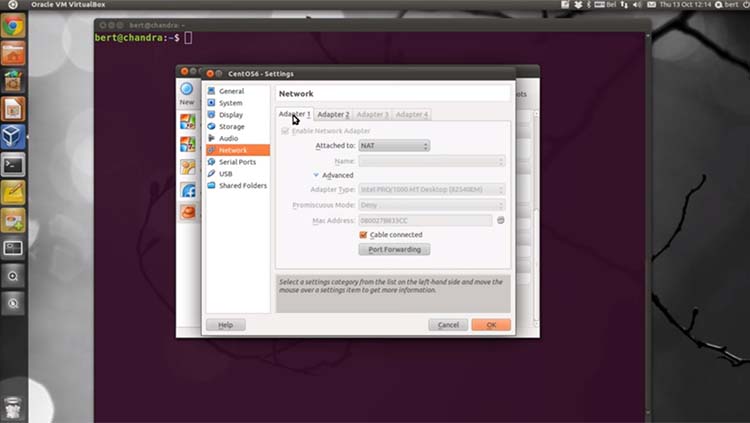Open the adapter Name dropdown
750x423 pixels.
pos(431,161)
